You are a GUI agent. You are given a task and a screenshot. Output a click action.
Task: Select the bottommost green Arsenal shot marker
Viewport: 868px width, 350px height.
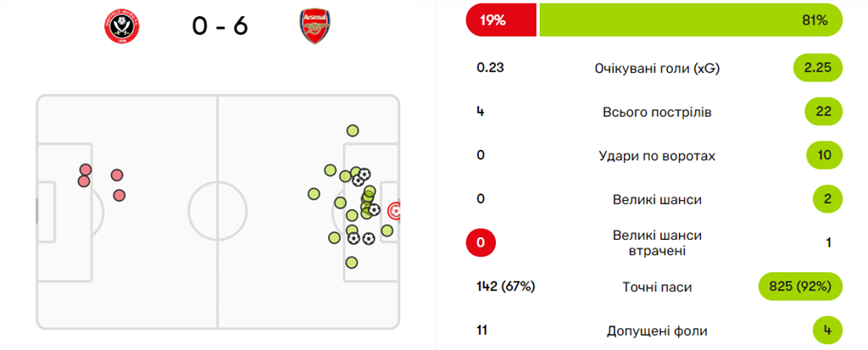[351, 262]
